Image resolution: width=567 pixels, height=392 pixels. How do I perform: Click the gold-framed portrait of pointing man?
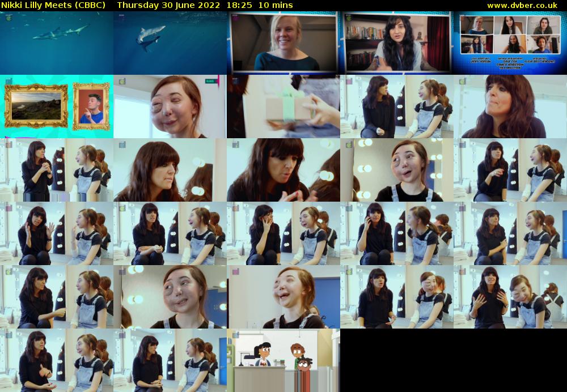click(x=91, y=105)
